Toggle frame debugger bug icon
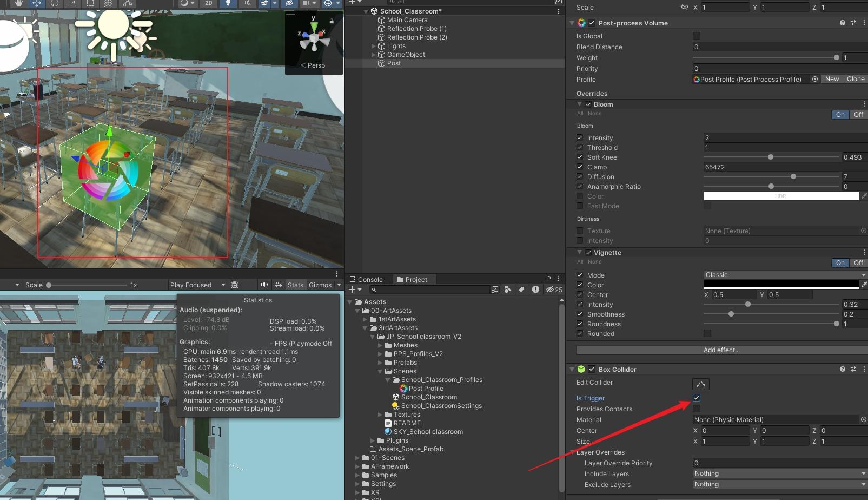 235,285
